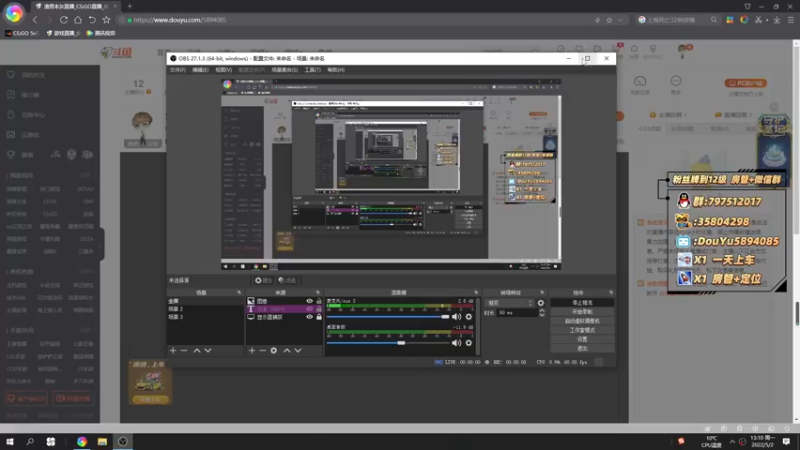
Task: Open source properties gear in Sources toolbar
Action: coord(273,351)
